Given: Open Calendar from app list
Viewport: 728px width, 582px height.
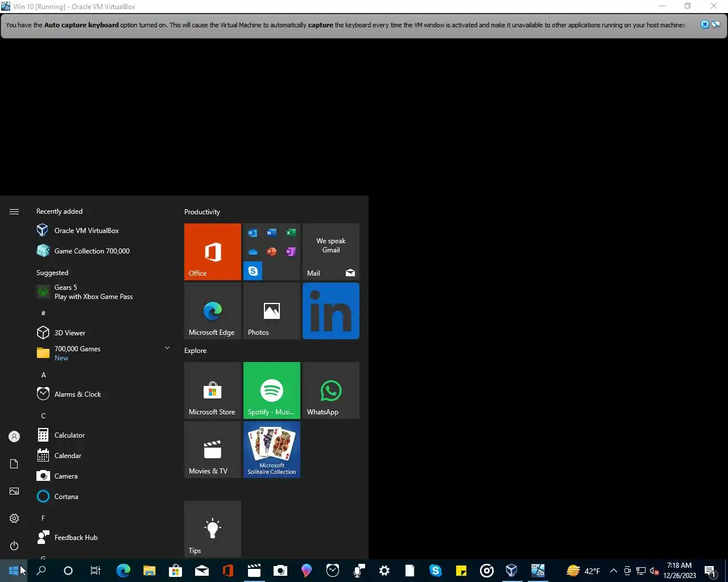Looking at the screenshot, I should coord(105,455).
